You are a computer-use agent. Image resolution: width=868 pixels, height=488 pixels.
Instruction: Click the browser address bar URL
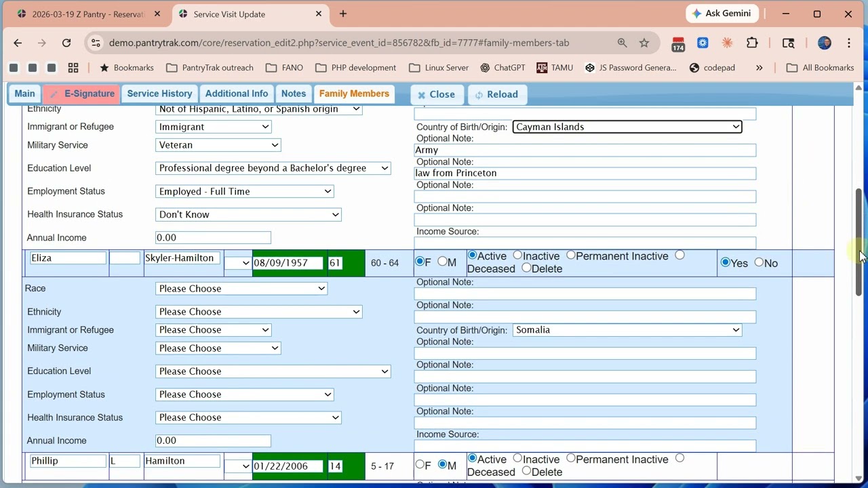(339, 43)
